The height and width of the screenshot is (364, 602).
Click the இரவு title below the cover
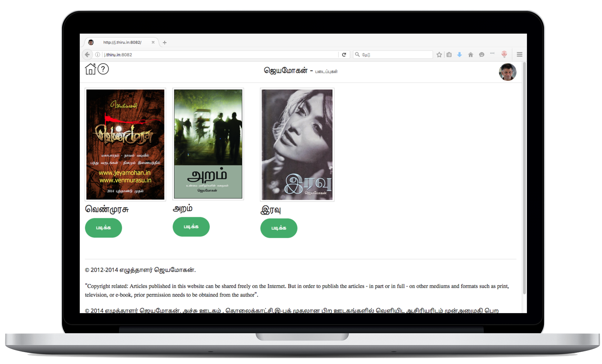click(x=270, y=210)
